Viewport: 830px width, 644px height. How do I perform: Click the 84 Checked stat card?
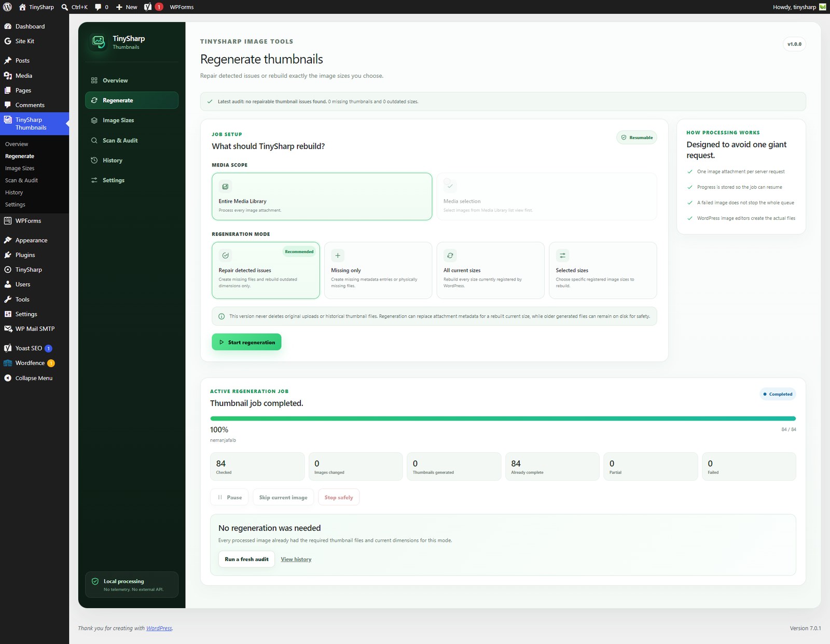[257, 467]
